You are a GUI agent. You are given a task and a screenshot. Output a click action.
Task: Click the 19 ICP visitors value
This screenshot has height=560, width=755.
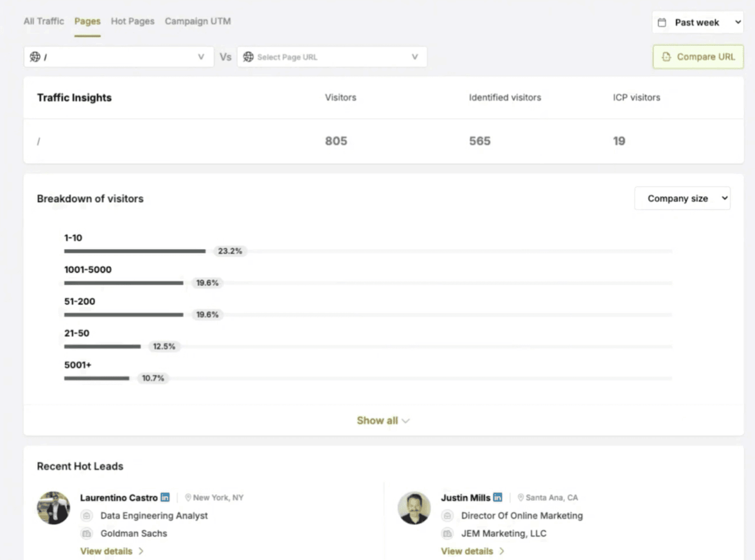619,141
